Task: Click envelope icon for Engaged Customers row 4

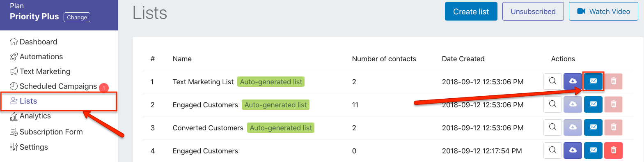Action: tap(593, 150)
